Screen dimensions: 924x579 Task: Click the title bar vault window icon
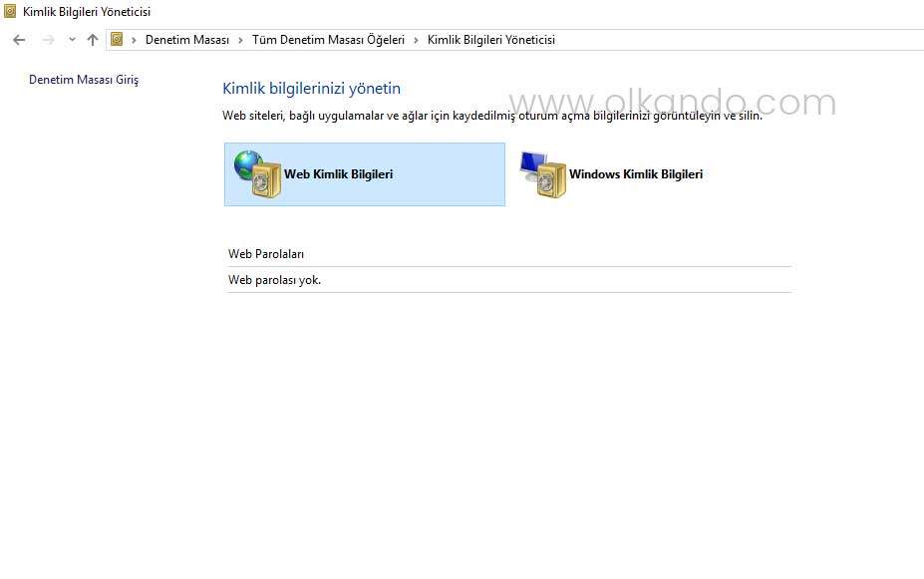[x=10, y=11]
